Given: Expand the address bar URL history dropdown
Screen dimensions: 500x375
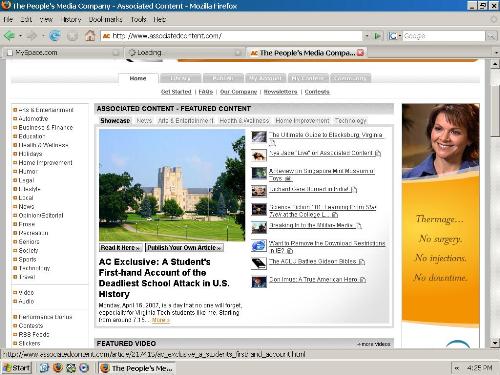Looking at the screenshot, I should coord(367,36).
